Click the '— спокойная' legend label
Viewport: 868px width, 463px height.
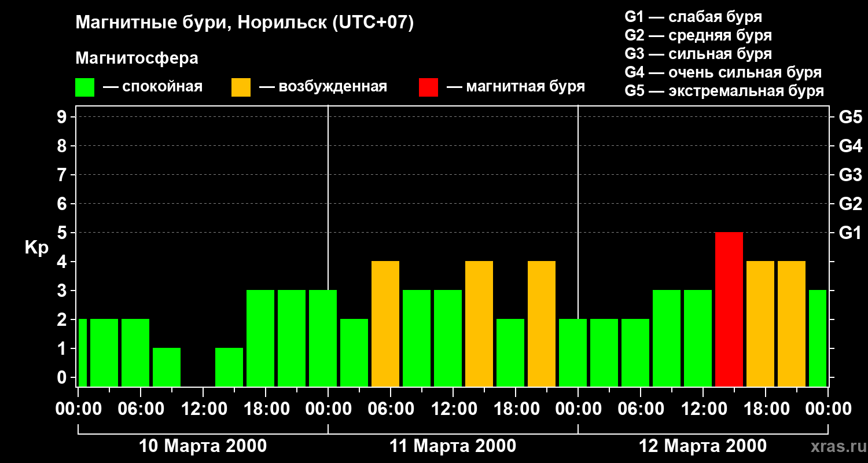pos(153,87)
